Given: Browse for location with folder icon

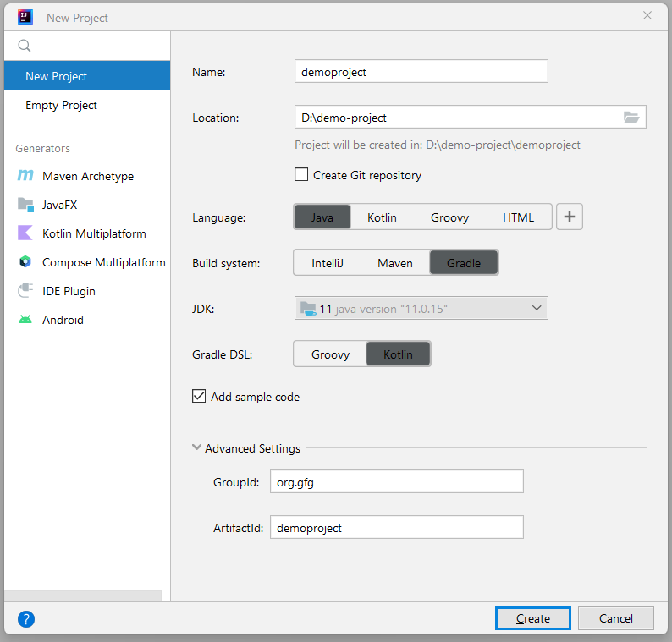Looking at the screenshot, I should 631,117.
